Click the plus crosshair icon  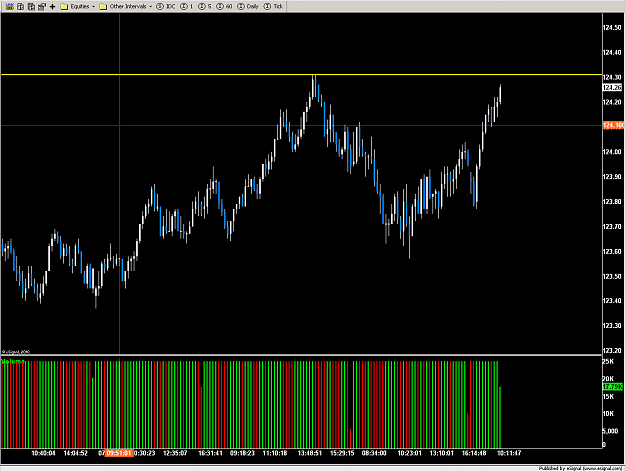pos(52,6)
